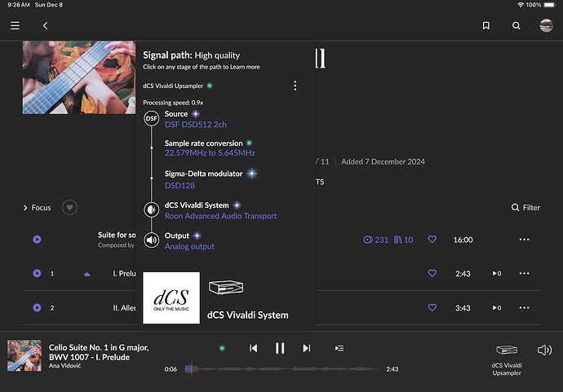Screen dimensions: 563x392
Task: Click the 10 library versions count
Action: click(404, 240)
